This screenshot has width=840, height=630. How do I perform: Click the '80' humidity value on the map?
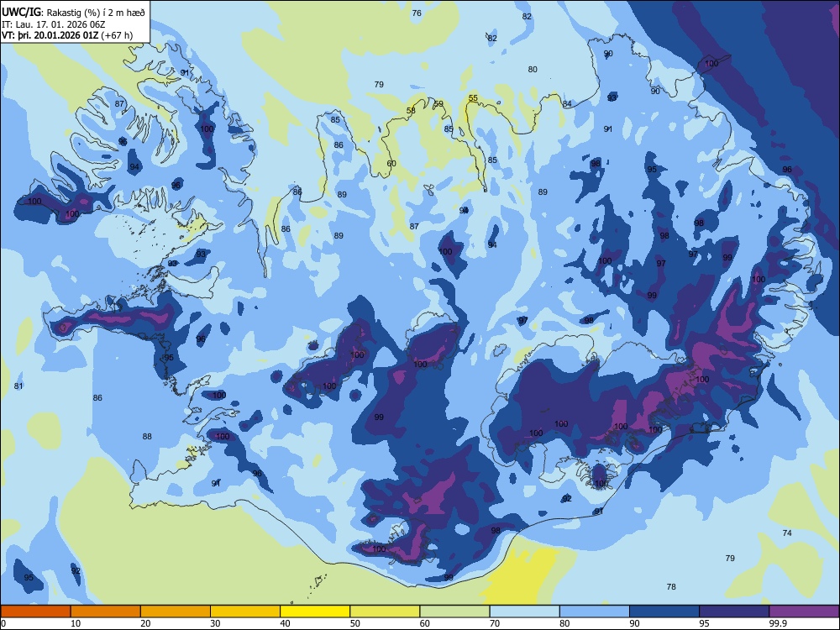coord(533,70)
